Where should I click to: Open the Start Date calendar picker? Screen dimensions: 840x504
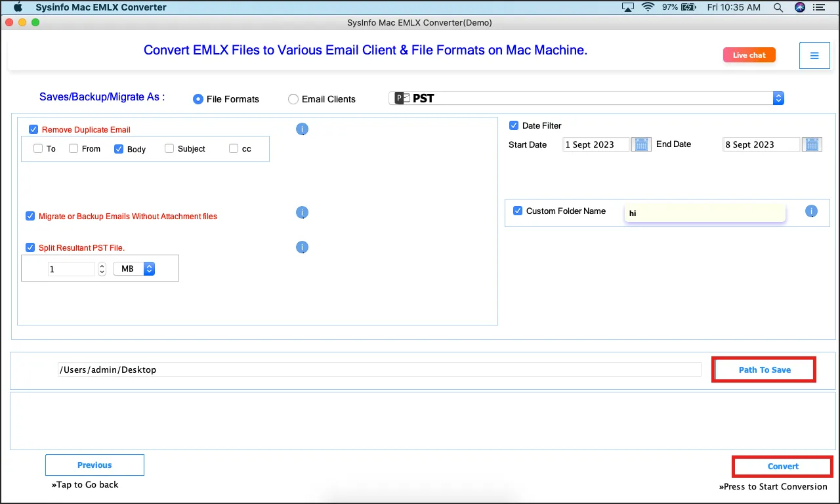(641, 144)
